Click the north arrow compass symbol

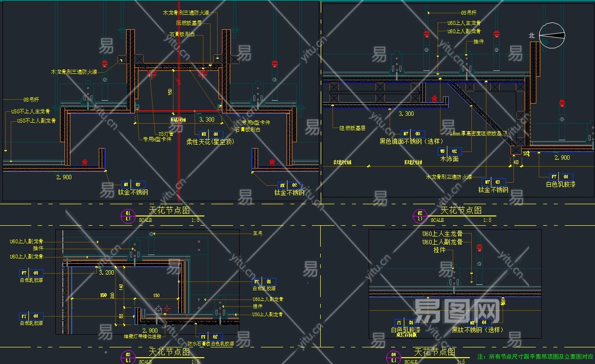(551, 35)
